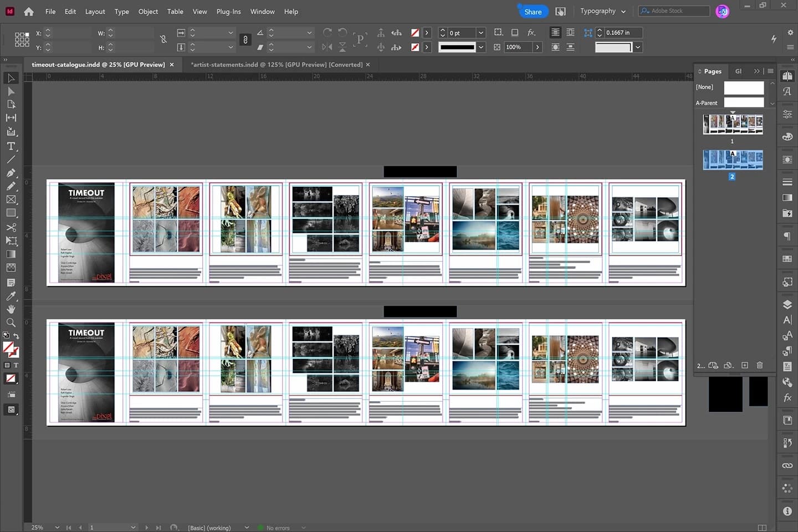The width and height of the screenshot is (798, 532).
Task: Toggle constrain proportions chain link
Action: pyautogui.click(x=245, y=40)
